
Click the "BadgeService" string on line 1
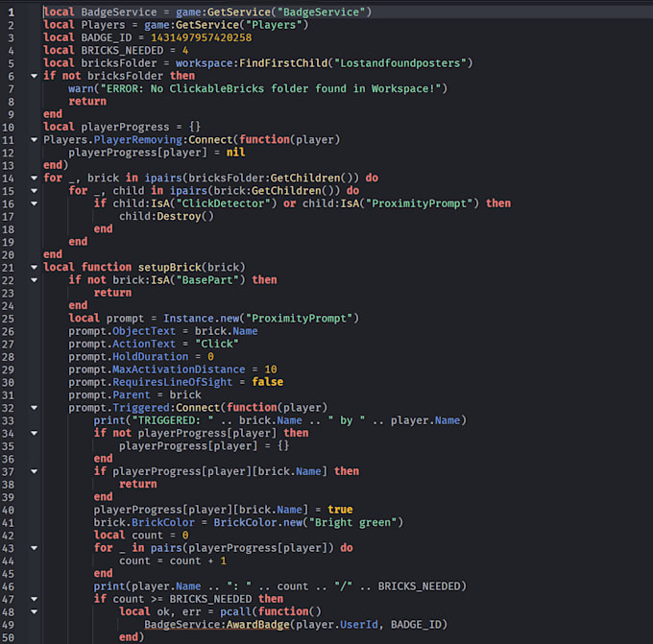coord(321,12)
